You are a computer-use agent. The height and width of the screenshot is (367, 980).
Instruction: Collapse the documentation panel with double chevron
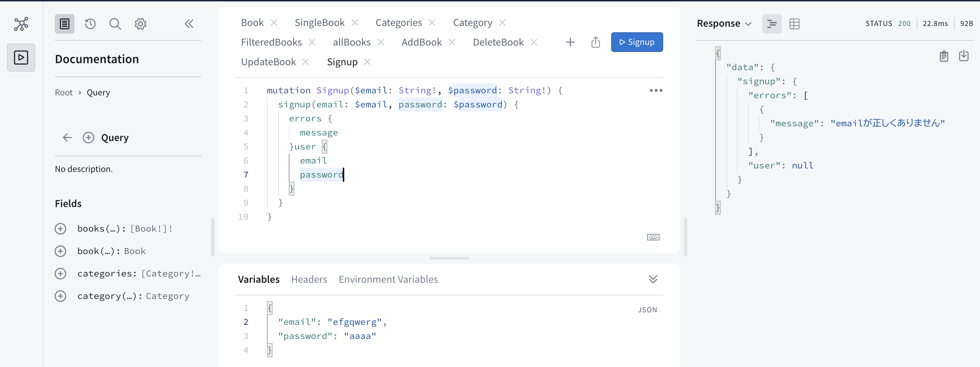(189, 24)
